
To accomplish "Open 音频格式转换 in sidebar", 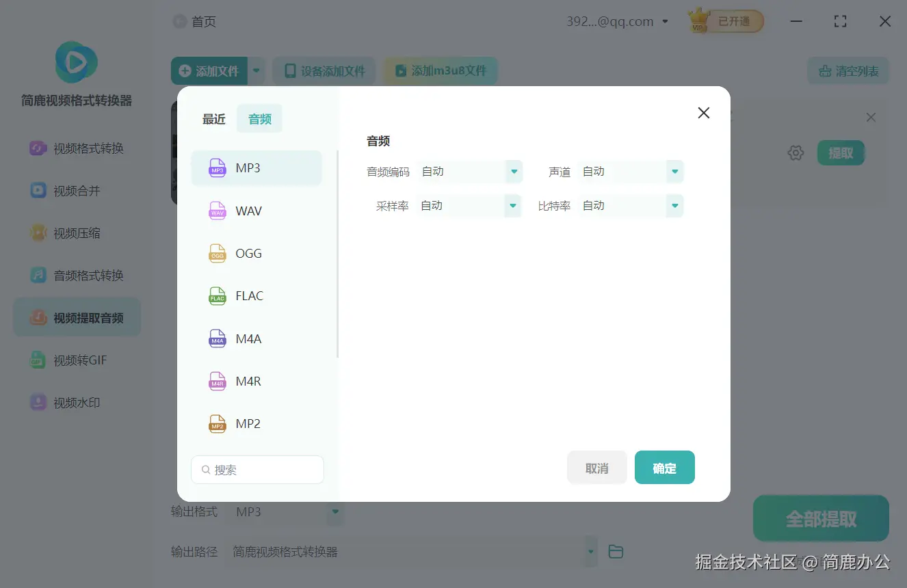I will [x=77, y=276].
